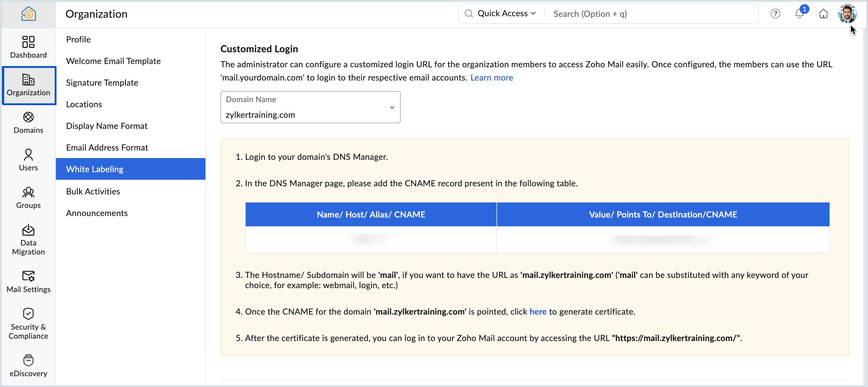The width and height of the screenshot is (868, 387).
Task: Open the Dashboard sidebar icon
Action: click(28, 47)
